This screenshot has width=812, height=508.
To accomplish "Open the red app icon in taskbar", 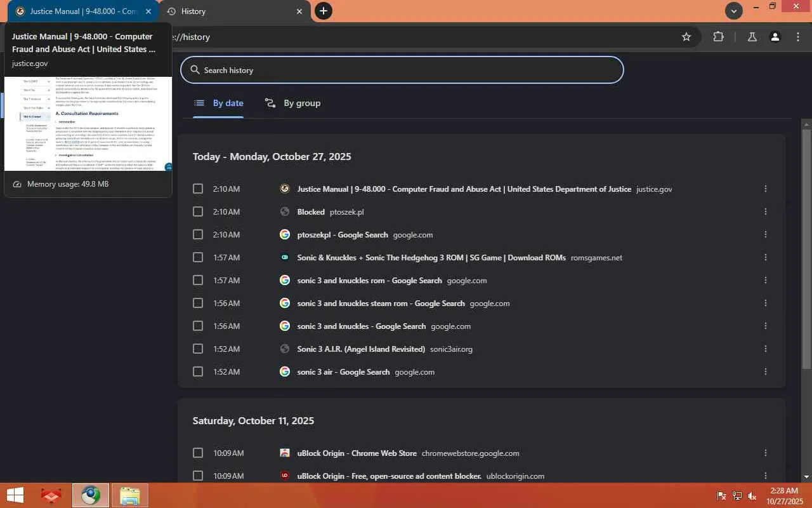I will tap(51, 495).
